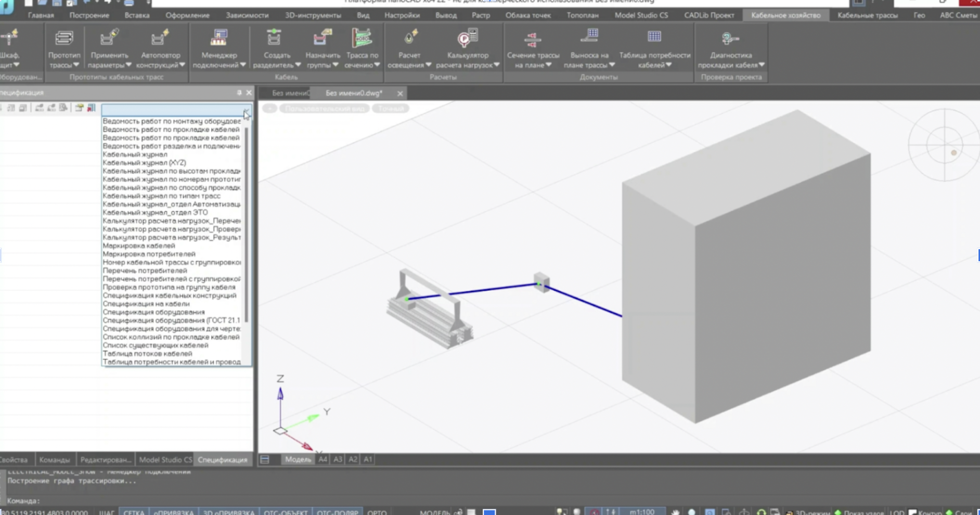Choose Спецификация оборудования list entry
This screenshot has width=980, height=515.
(x=153, y=312)
